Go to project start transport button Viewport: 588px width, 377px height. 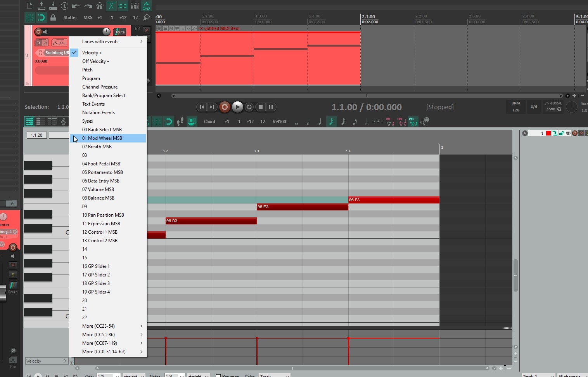[202, 107]
